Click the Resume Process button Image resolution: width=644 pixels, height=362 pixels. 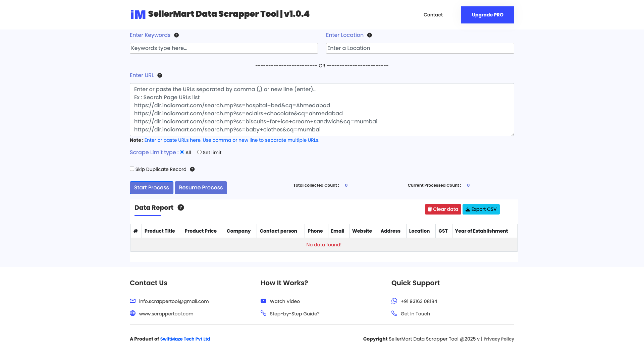coord(201,187)
